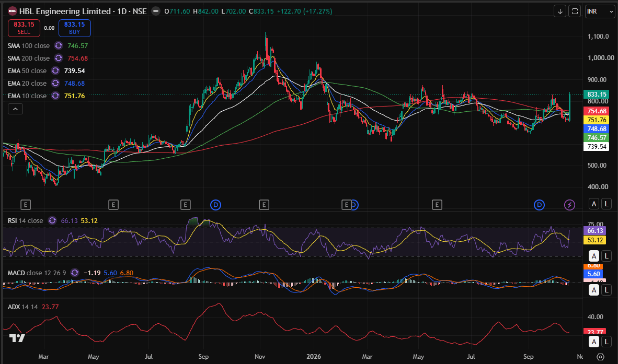Toggle log scale L on the ADX pane
The width and height of the screenshot is (618, 364).
606,342
